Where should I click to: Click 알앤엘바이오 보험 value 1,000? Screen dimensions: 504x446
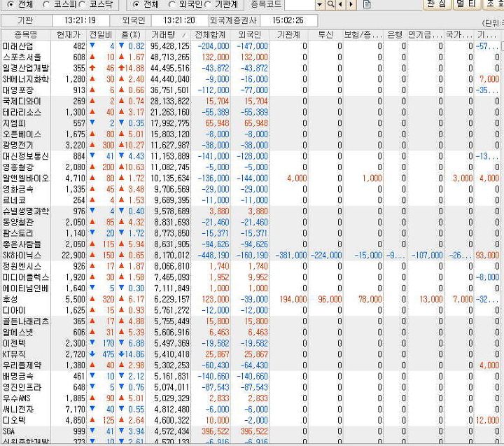tap(372, 178)
